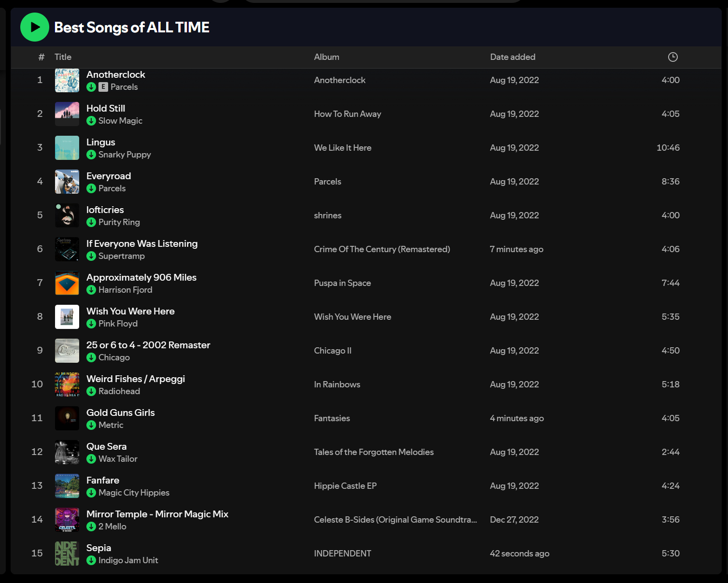Image resolution: width=728 pixels, height=583 pixels.
Task: Sort by the Title column header
Action: [x=63, y=57]
